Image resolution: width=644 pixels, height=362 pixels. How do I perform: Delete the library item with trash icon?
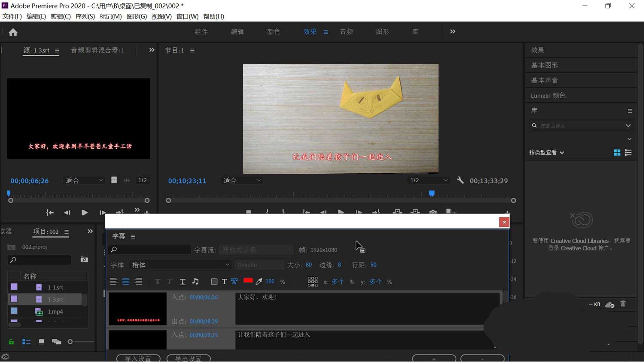coord(623,304)
